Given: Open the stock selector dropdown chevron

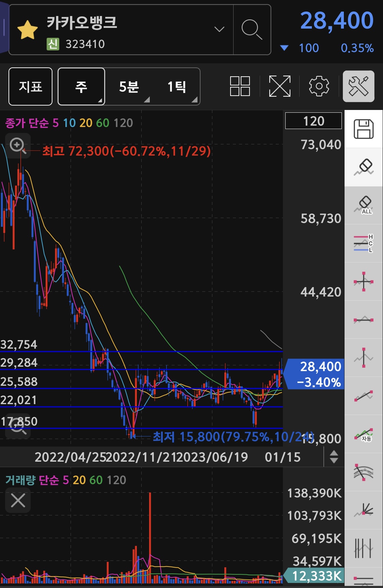Looking at the screenshot, I should pos(219,29).
